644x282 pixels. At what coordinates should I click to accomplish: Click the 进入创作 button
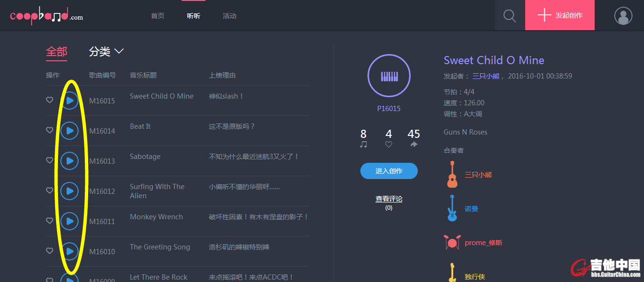click(389, 171)
